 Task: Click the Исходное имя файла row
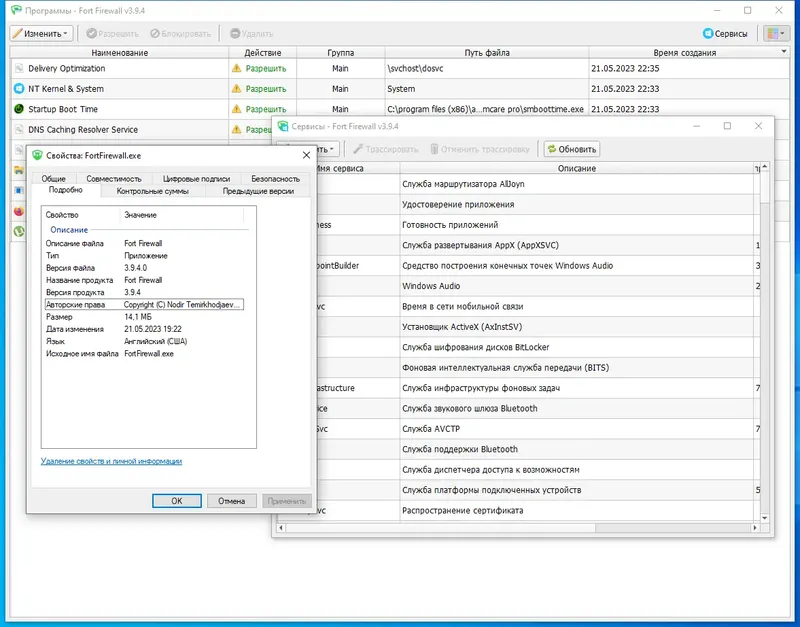coord(144,354)
